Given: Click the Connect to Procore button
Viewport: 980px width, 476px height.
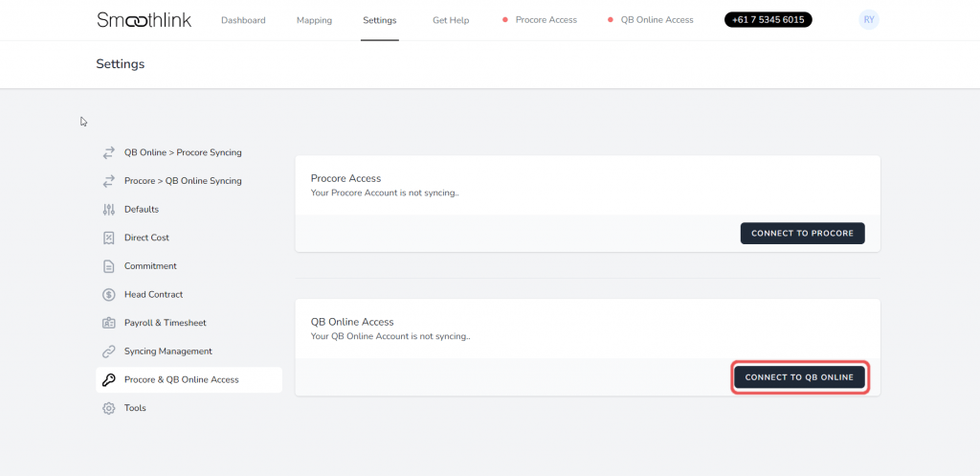Looking at the screenshot, I should tap(803, 234).
